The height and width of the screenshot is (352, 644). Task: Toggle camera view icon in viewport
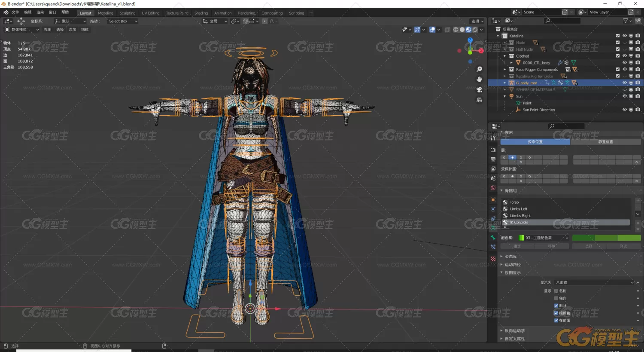(480, 90)
